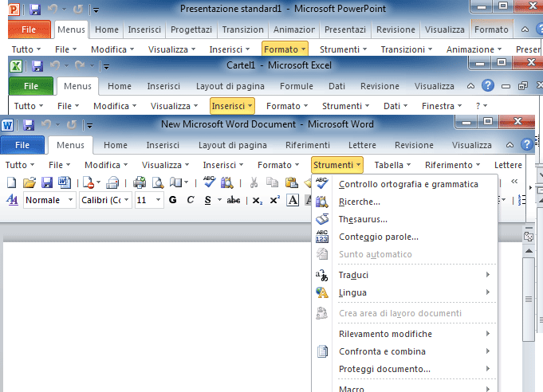Click the restrict permission document icon
The width and height of the screenshot is (543, 392).
89,182
